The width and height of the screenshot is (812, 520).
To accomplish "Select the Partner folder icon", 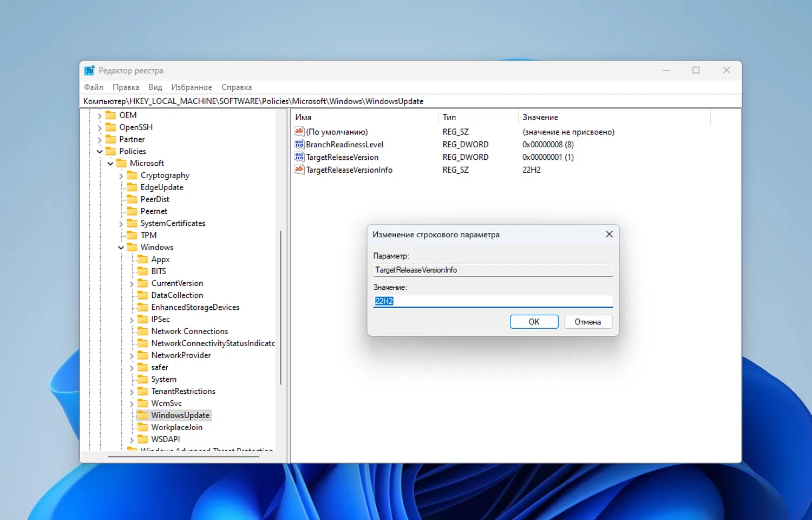I will [111, 139].
